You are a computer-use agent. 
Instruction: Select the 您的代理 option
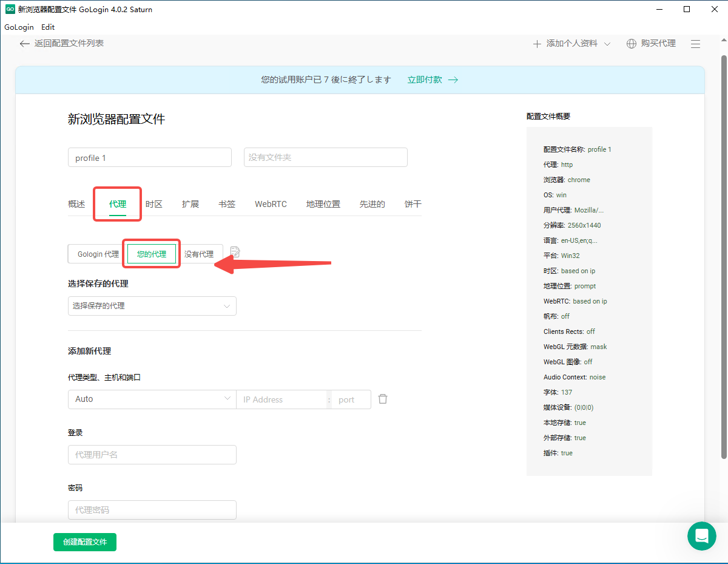pyautogui.click(x=152, y=254)
